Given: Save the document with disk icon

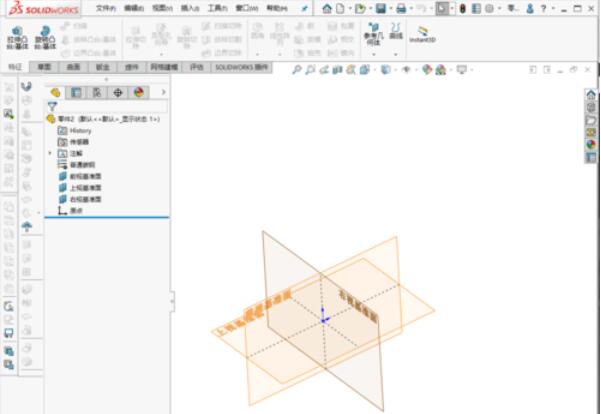Looking at the screenshot, I should 381,8.
